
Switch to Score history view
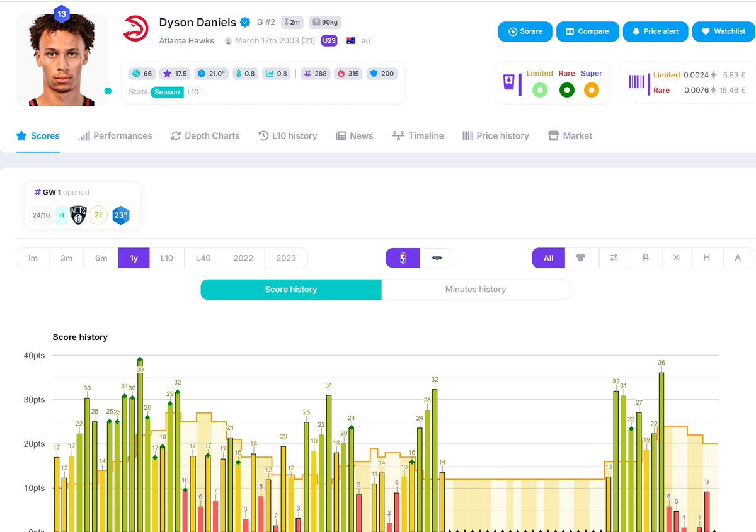(291, 290)
